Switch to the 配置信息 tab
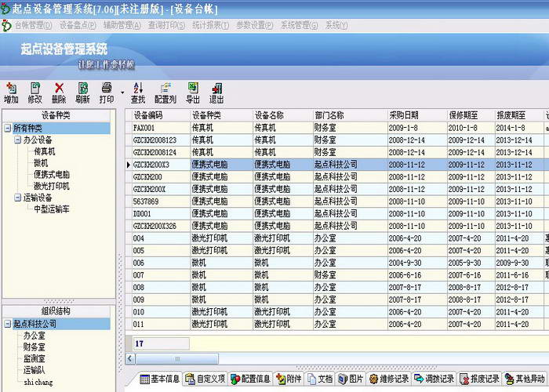The width and height of the screenshot is (549, 392). (x=251, y=379)
